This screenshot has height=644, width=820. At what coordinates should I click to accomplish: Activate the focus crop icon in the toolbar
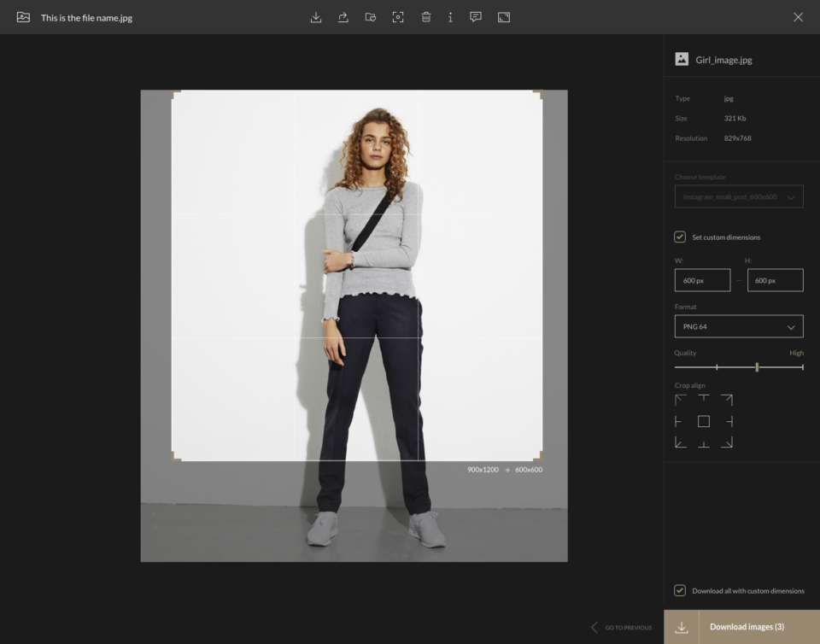click(x=398, y=17)
